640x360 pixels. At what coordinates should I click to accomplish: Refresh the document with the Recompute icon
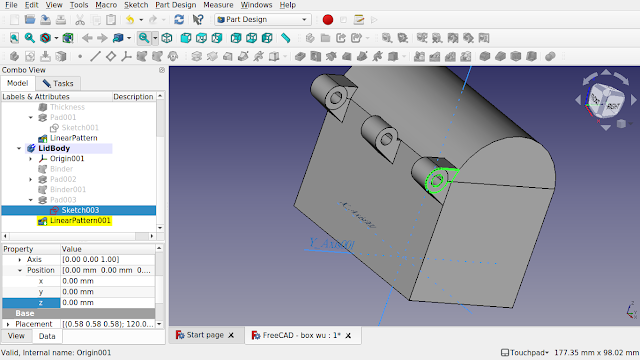coord(179,20)
